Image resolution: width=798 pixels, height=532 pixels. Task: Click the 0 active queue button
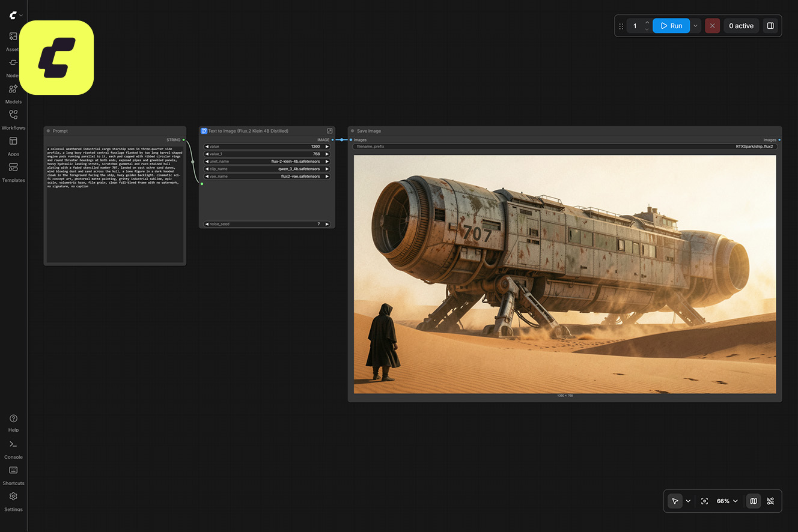[741, 26]
